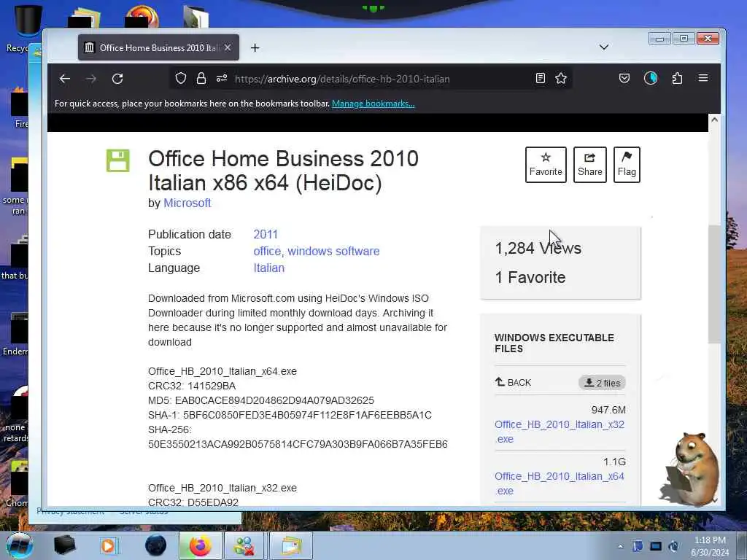Open the 2011 publication date link
The height and width of the screenshot is (560, 747).
point(266,234)
